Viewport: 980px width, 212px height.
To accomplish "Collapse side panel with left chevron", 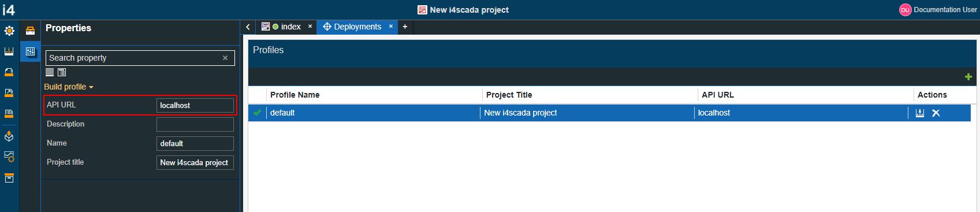I will (248, 27).
